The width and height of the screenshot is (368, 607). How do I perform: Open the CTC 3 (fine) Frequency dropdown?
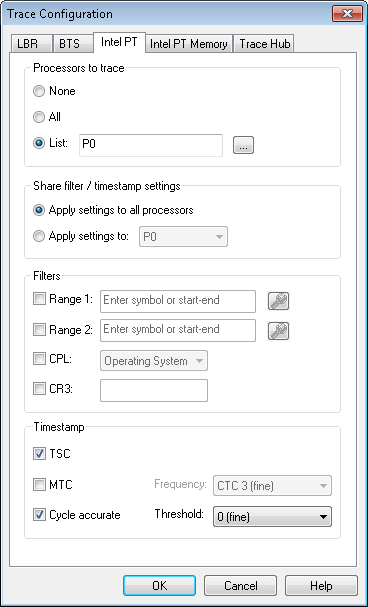tap(272, 485)
